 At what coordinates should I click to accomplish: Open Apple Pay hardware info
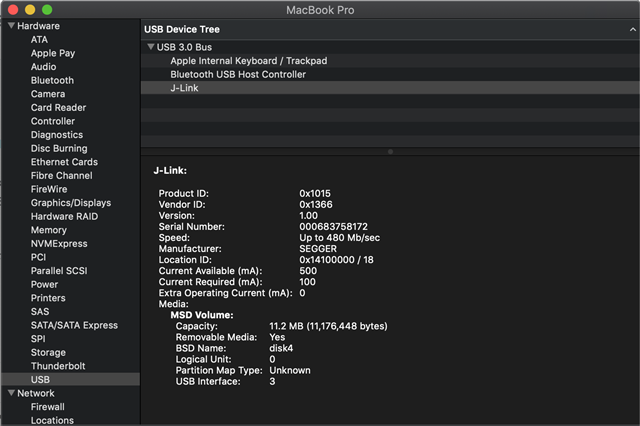[x=53, y=53]
